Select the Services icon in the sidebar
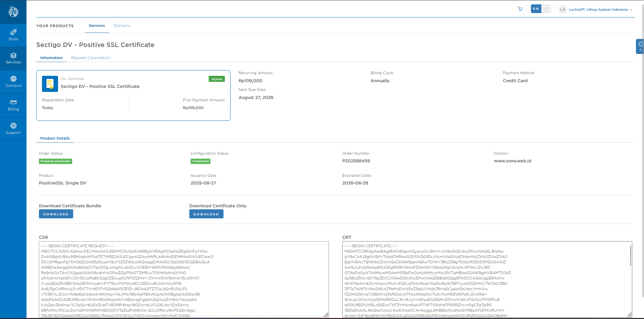The image size is (644, 319). pos(13,58)
